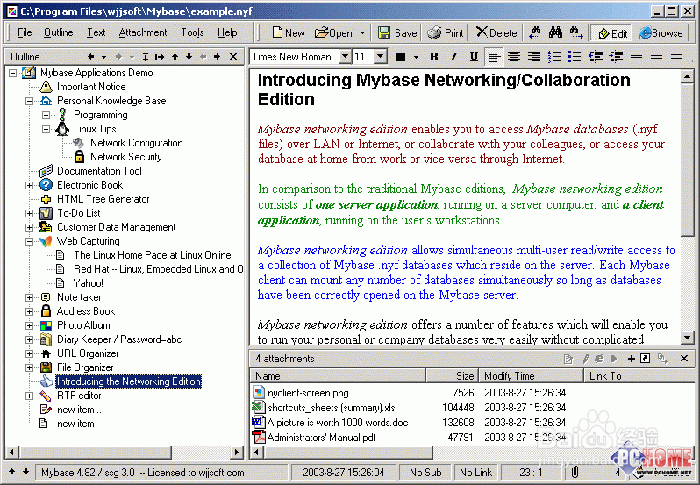Image resolution: width=700 pixels, height=485 pixels.
Task: Click move item down arrow in Outline header
Action: point(189,56)
